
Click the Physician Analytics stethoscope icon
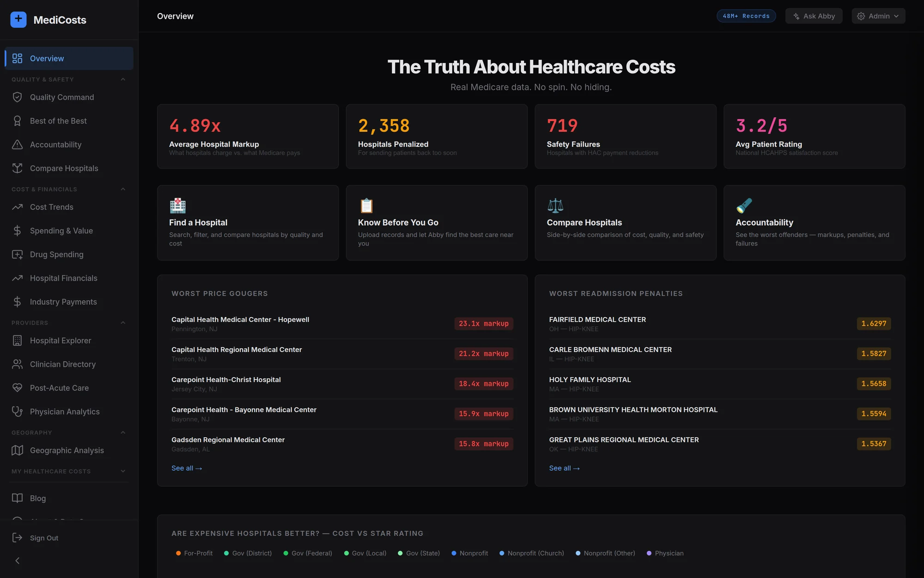(x=17, y=412)
